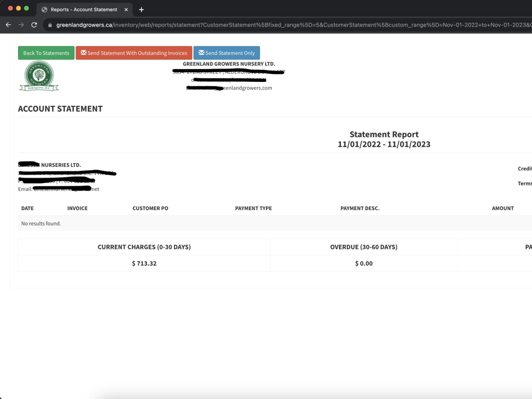Select the Reports - Account Statement tab

[x=84, y=10]
